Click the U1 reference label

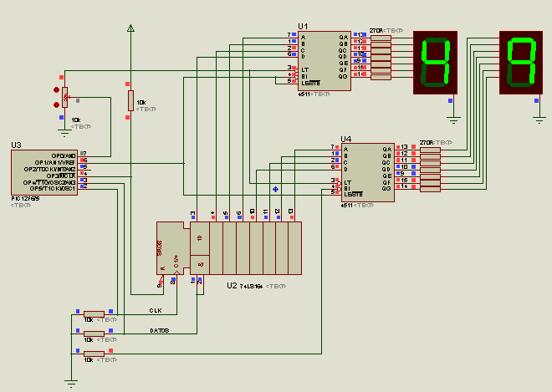(x=303, y=27)
